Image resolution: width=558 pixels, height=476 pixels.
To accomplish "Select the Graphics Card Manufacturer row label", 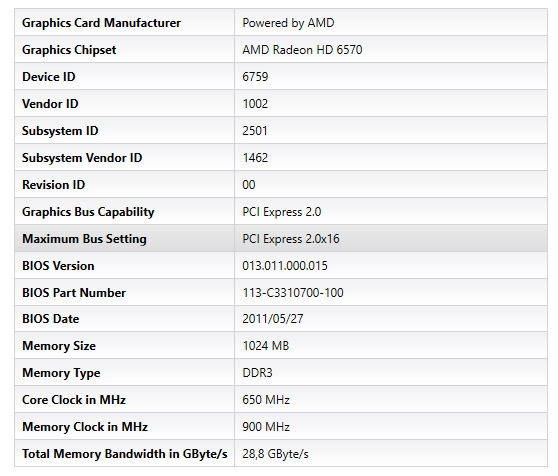I will [x=101, y=23].
